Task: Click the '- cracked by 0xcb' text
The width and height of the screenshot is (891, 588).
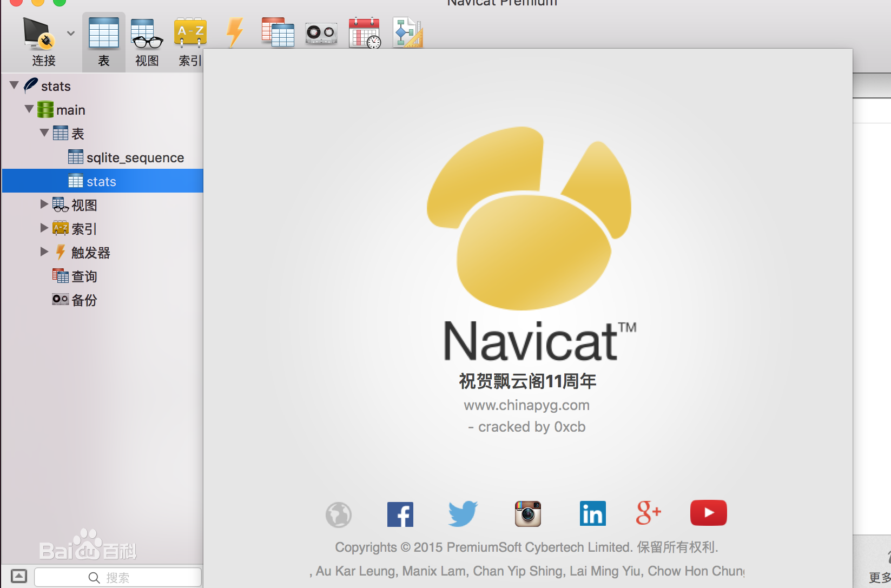Action: pyautogui.click(x=527, y=427)
